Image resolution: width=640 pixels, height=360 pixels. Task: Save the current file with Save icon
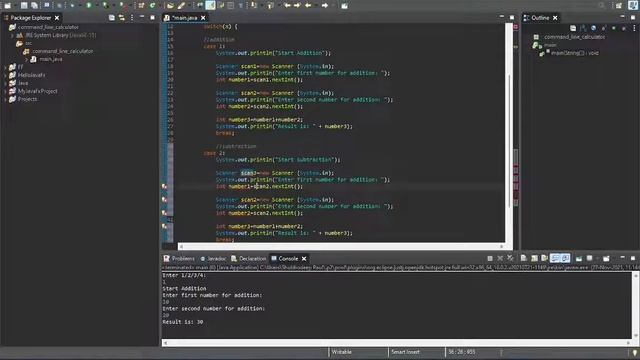(24, 6)
